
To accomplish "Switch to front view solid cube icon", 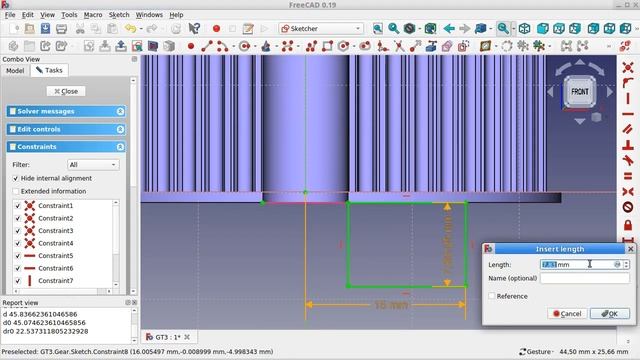I will point(542,29).
